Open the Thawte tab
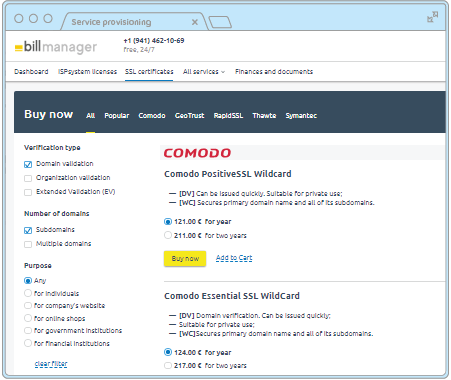This screenshot has height=380, width=451. [x=264, y=116]
